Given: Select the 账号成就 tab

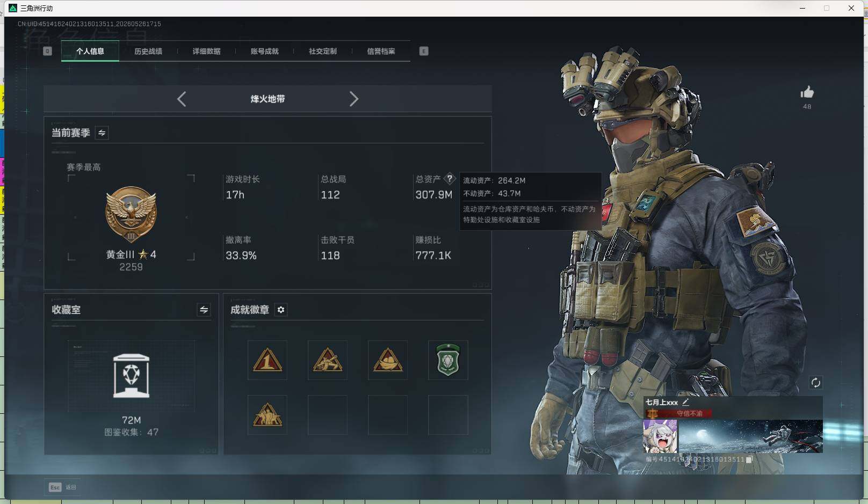Looking at the screenshot, I should (x=264, y=52).
